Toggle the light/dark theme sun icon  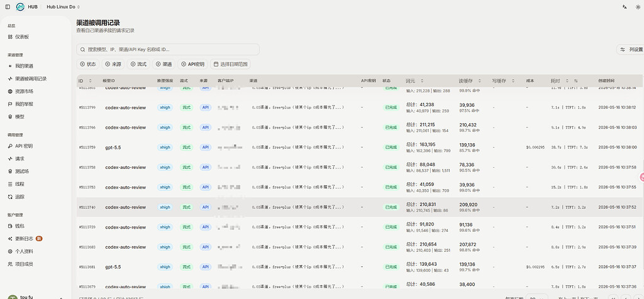click(638, 7)
